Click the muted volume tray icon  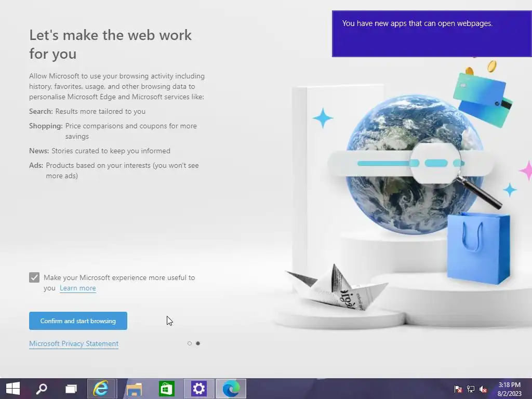pos(483,389)
